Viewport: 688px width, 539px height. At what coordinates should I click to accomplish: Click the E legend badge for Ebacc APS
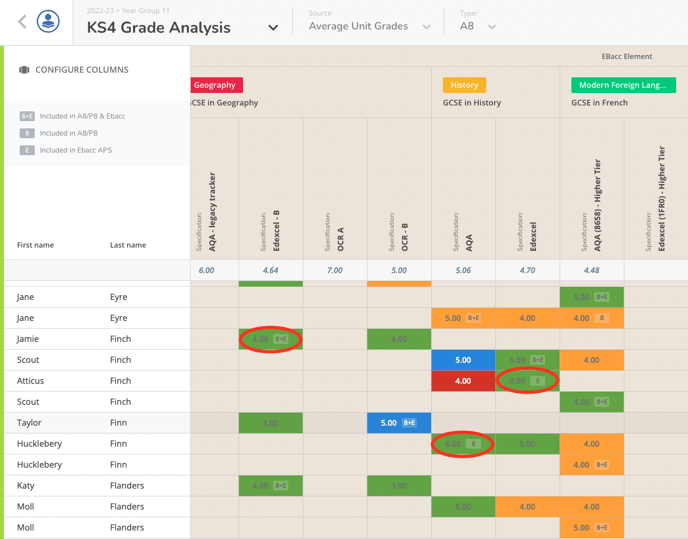pyautogui.click(x=27, y=150)
